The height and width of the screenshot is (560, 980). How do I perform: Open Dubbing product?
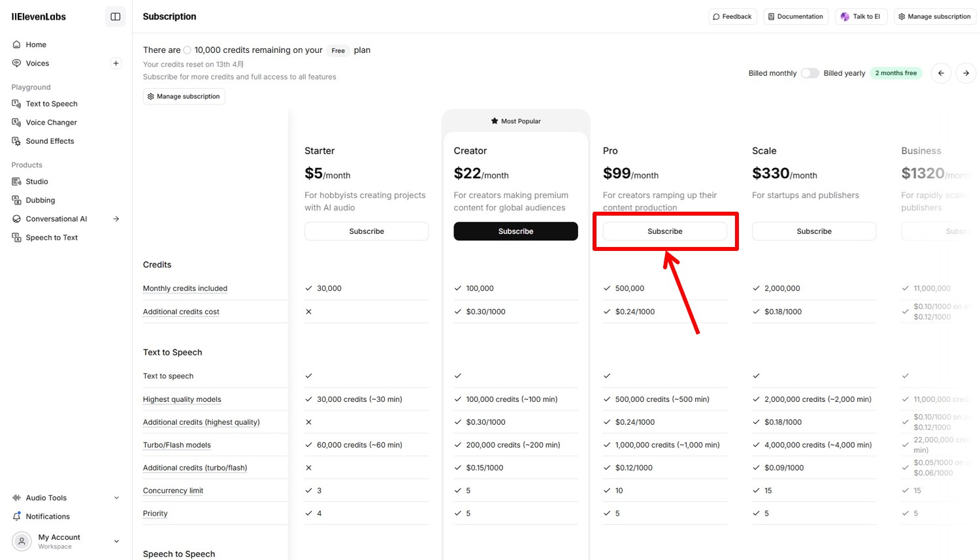coord(40,201)
